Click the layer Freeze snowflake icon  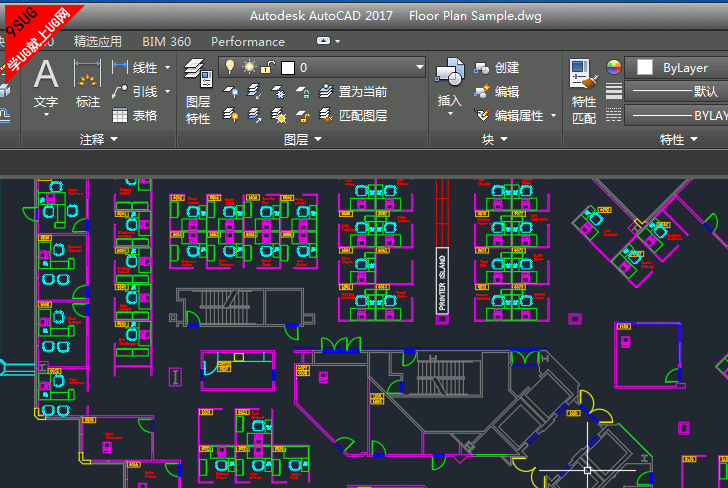point(279,91)
